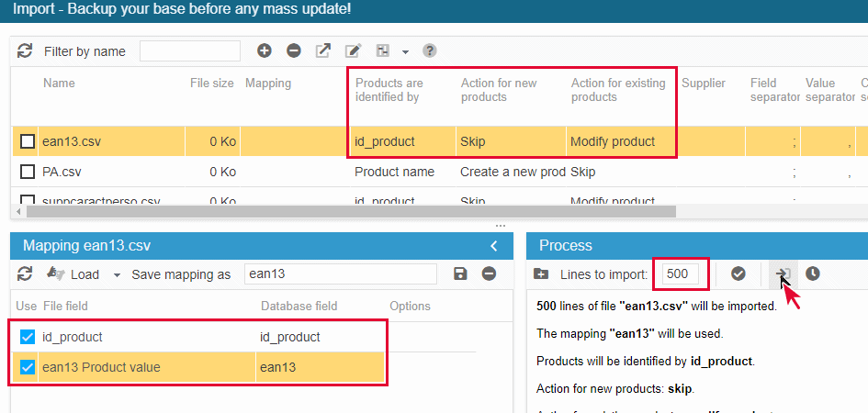Sort by the Name column header

pyautogui.click(x=59, y=84)
